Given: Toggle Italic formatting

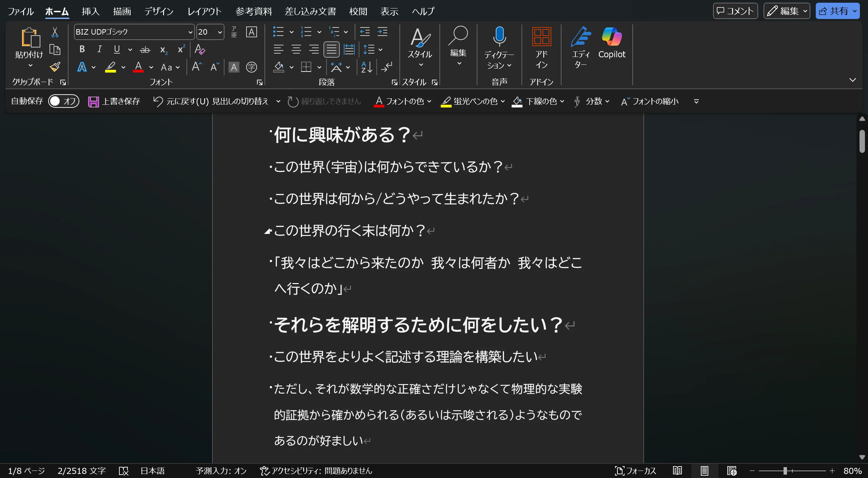Looking at the screenshot, I should point(99,49).
